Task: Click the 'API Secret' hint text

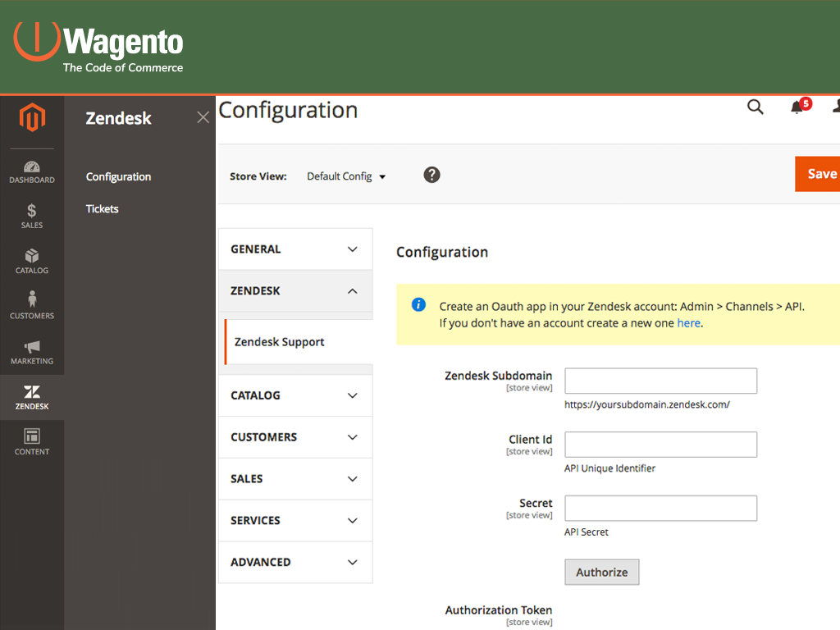Action: [586, 532]
